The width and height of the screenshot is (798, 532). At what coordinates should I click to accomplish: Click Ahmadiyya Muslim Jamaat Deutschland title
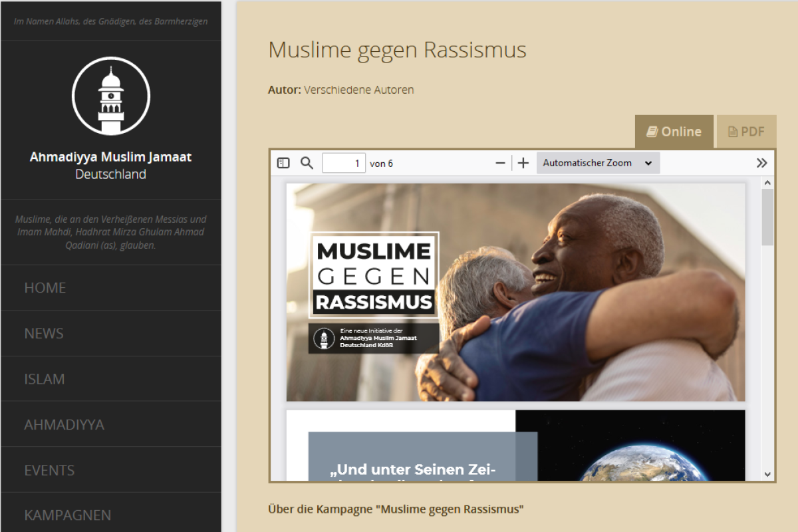coord(111,166)
